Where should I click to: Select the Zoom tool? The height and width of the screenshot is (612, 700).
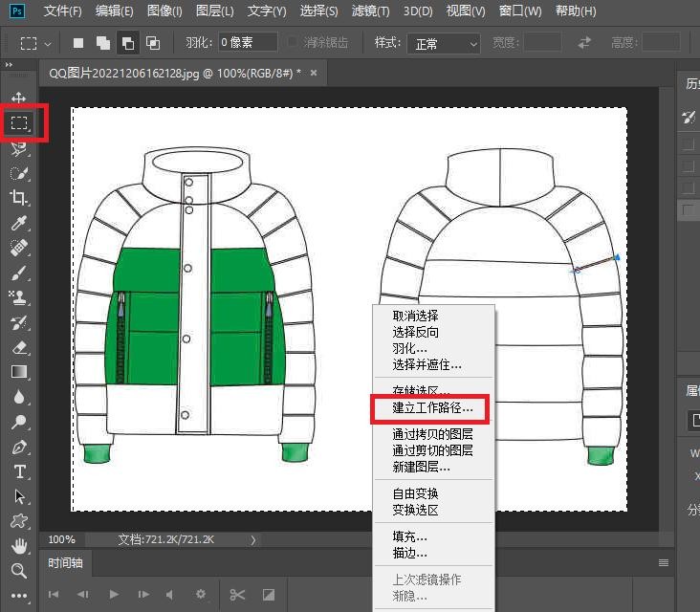pyautogui.click(x=19, y=571)
